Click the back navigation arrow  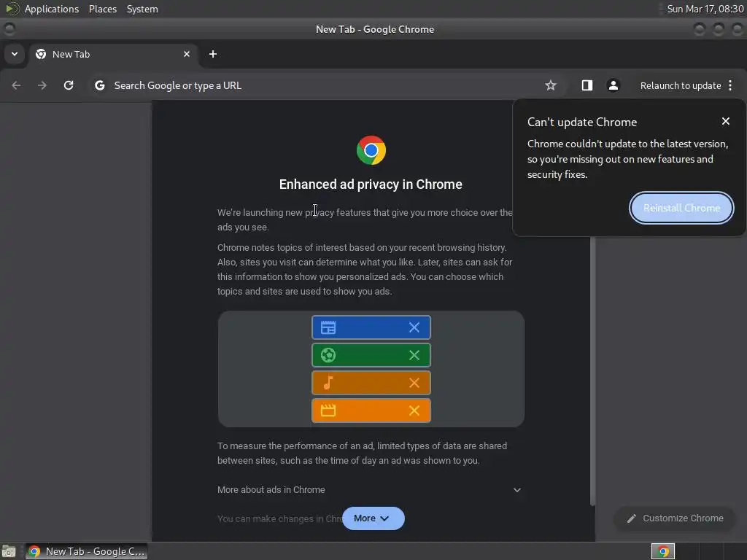(x=16, y=85)
